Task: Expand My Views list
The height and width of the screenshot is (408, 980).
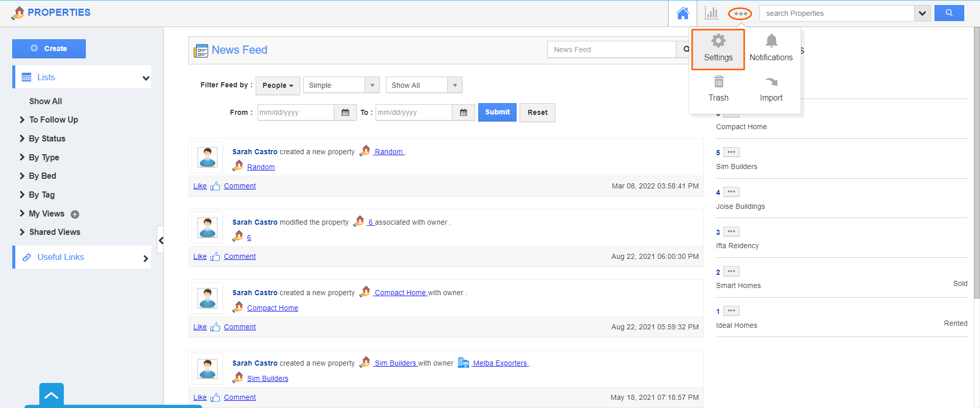Action: (22, 213)
